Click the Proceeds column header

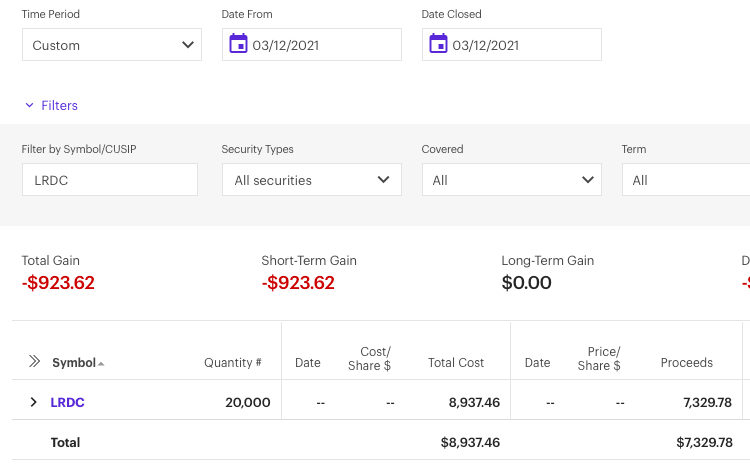pos(686,363)
